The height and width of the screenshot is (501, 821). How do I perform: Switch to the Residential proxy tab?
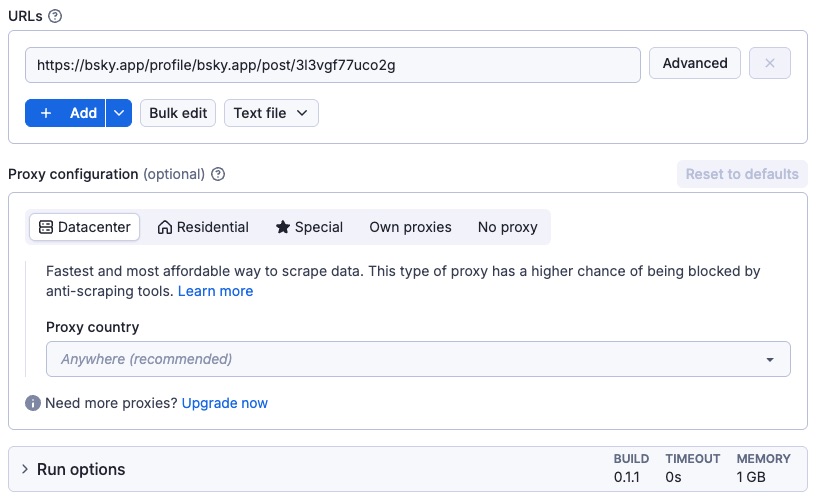click(203, 227)
